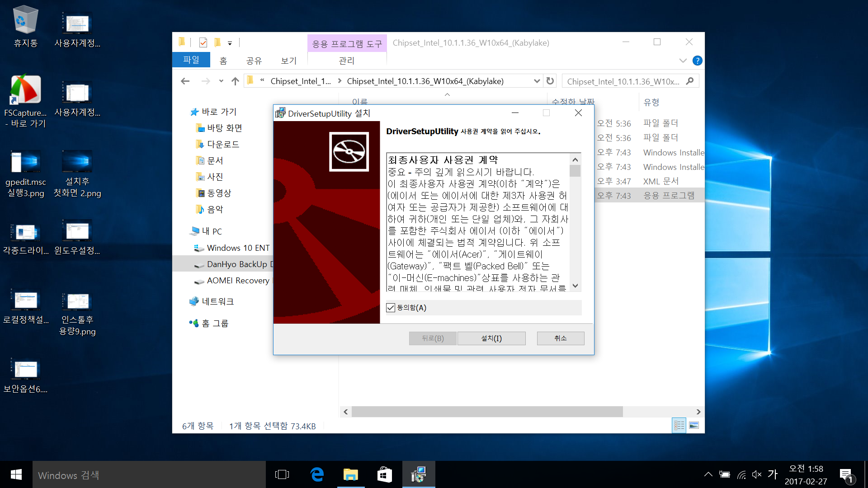
Task: Open the 관리 ribbon tab
Action: (x=347, y=61)
